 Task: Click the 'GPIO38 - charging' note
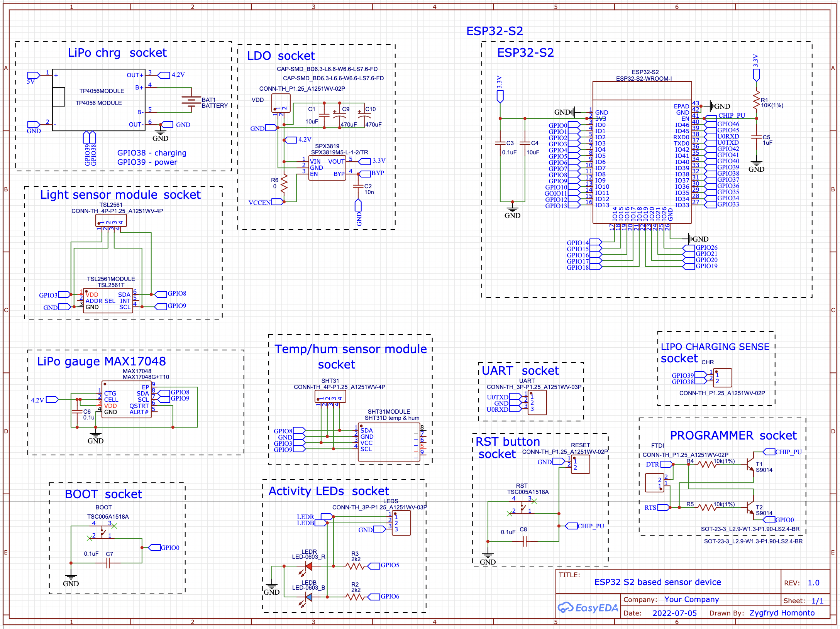coord(152,153)
